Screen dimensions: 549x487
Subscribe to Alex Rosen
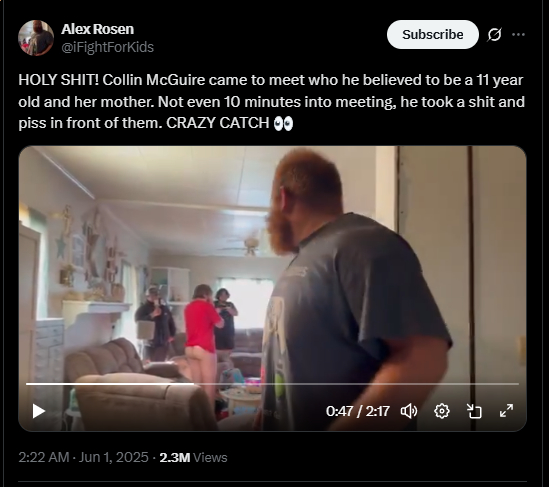pos(432,34)
